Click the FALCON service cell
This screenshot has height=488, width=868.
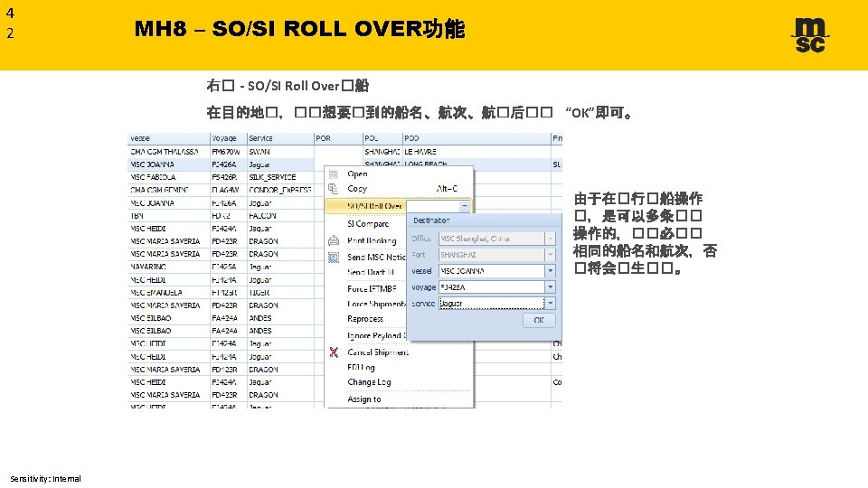click(x=280, y=216)
